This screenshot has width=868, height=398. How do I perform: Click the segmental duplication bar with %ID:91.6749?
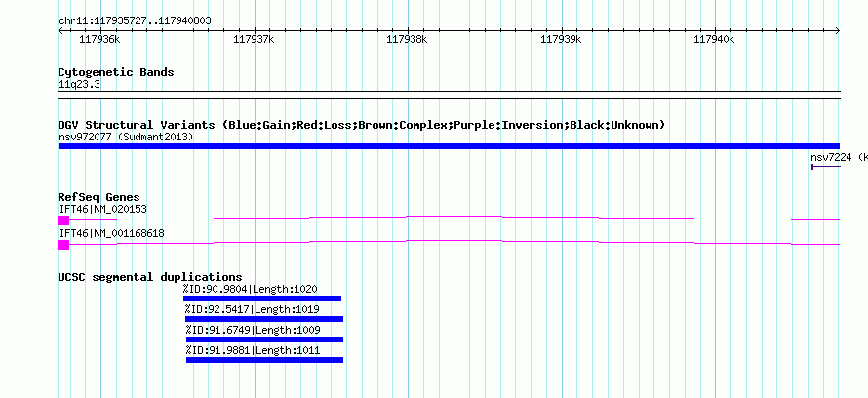[264, 339]
